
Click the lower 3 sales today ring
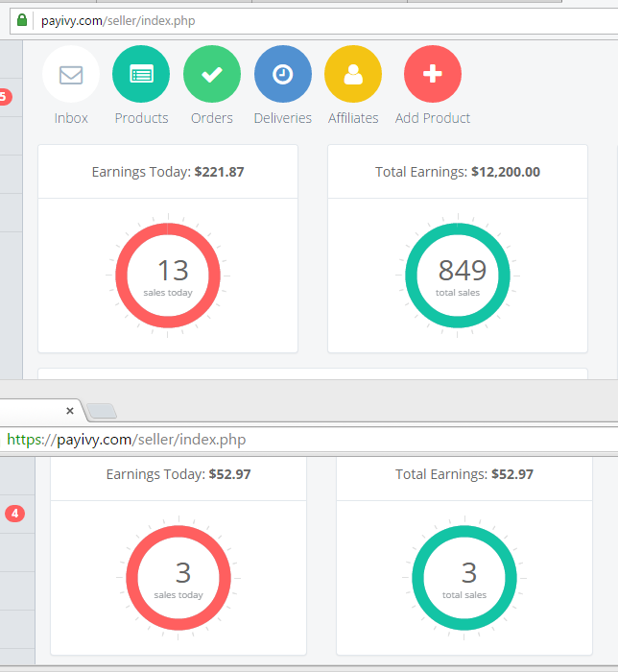(x=178, y=578)
